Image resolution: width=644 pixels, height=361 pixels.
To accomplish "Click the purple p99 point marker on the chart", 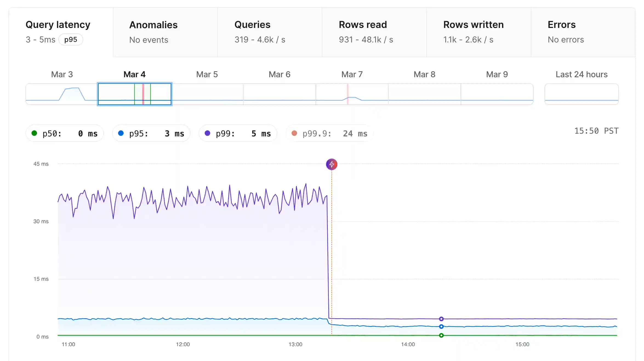I will click(441, 319).
